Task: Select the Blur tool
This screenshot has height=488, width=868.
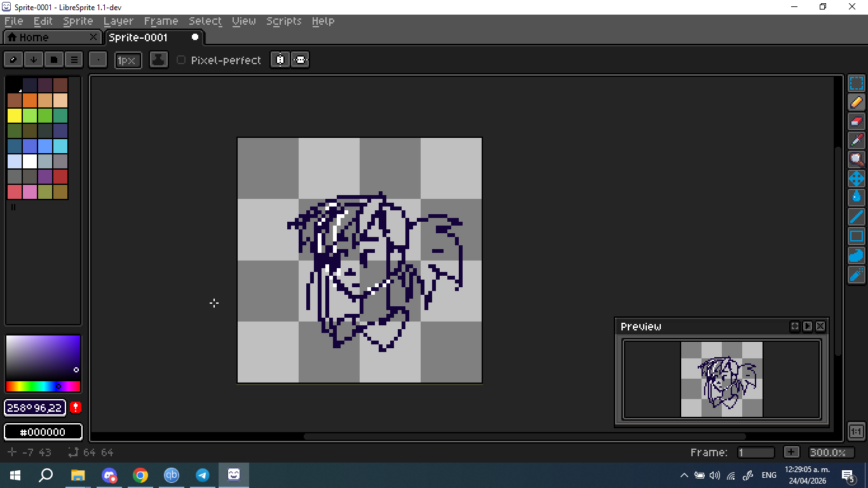Action: (857, 274)
